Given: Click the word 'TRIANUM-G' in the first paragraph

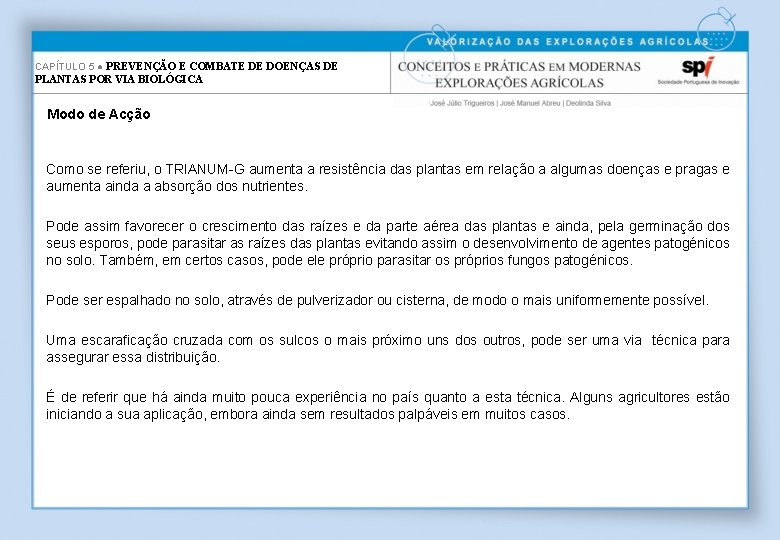Looking at the screenshot, I should pyautogui.click(x=205, y=169).
